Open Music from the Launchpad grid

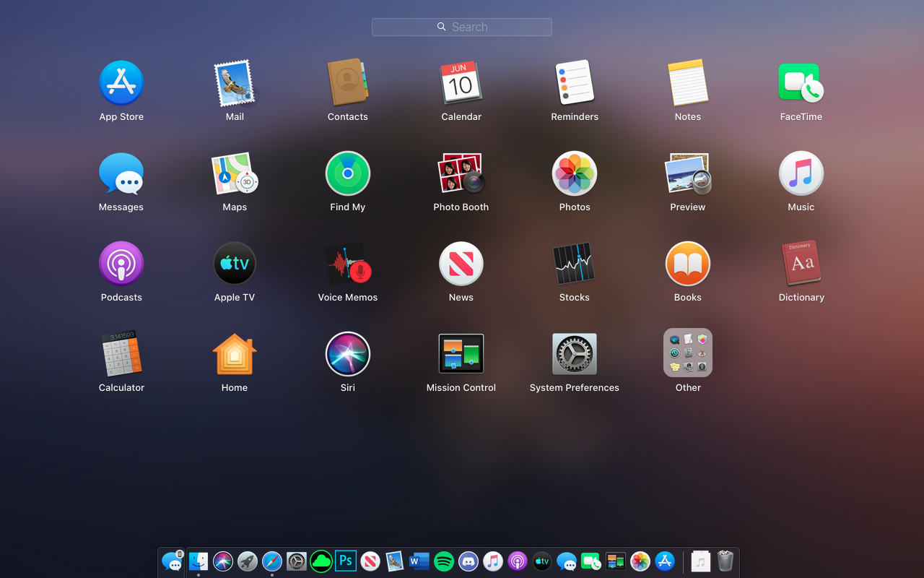point(801,173)
